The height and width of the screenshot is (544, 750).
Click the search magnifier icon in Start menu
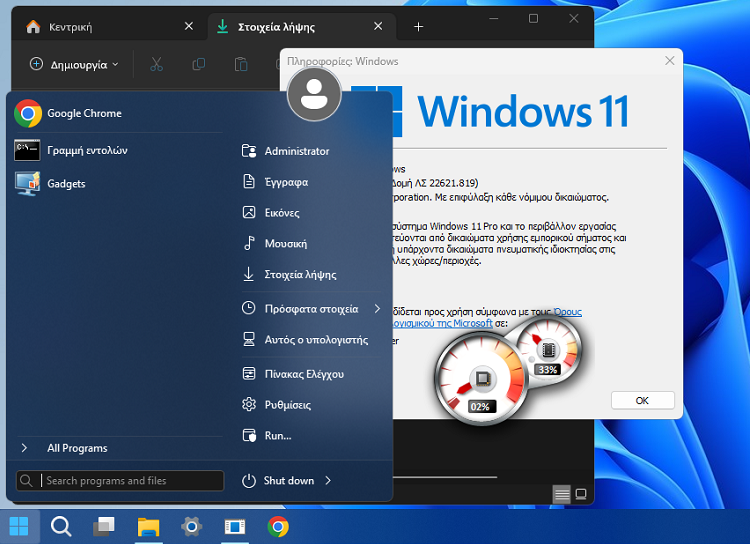pos(27,481)
